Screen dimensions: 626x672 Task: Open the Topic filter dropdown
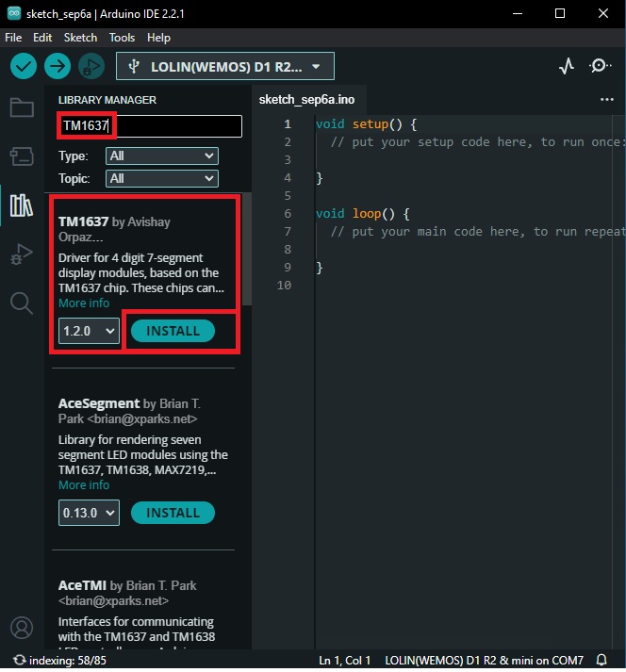pyautogui.click(x=162, y=179)
